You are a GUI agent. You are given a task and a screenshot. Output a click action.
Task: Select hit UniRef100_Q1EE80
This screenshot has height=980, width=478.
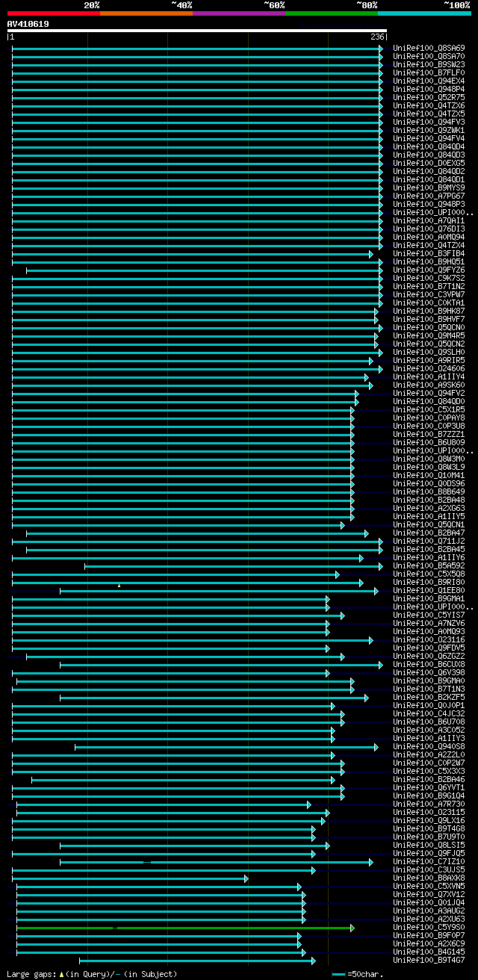[x=429, y=590]
